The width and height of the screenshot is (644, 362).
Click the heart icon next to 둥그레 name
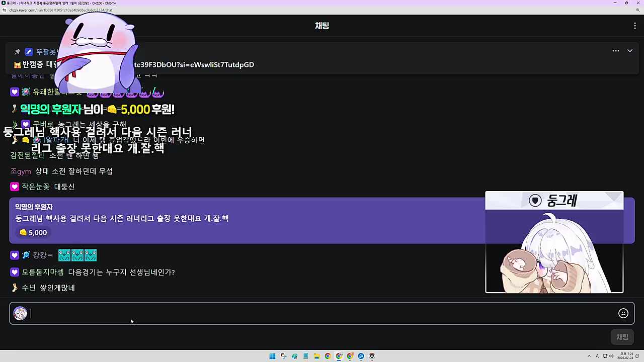[x=535, y=201]
